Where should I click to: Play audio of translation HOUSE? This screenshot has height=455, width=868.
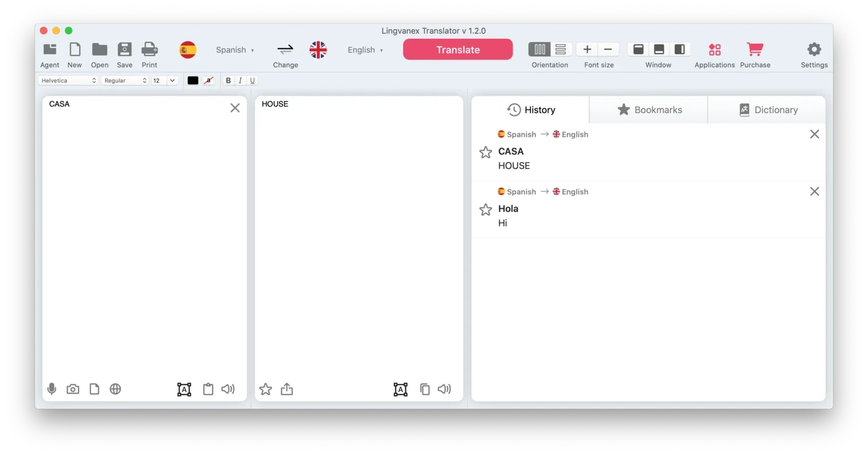(445, 389)
